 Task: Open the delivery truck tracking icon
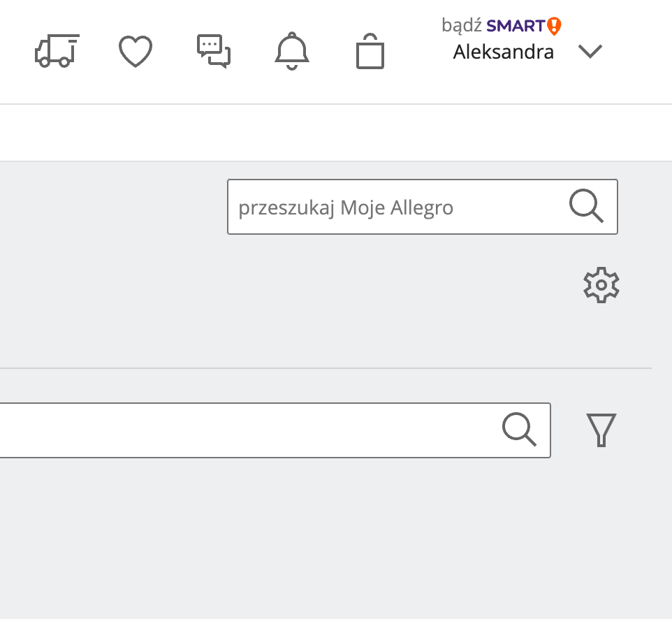(x=57, y=51)
